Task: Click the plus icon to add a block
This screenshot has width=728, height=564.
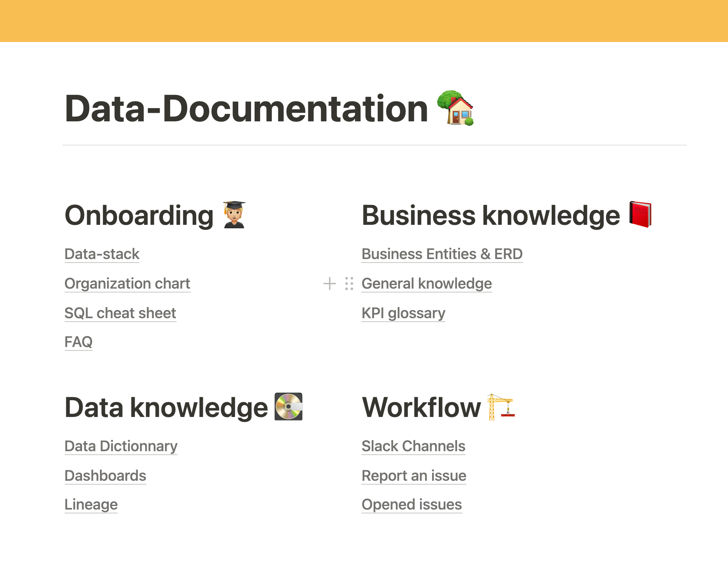Action: pyautogui.click(x=329, y=284)
